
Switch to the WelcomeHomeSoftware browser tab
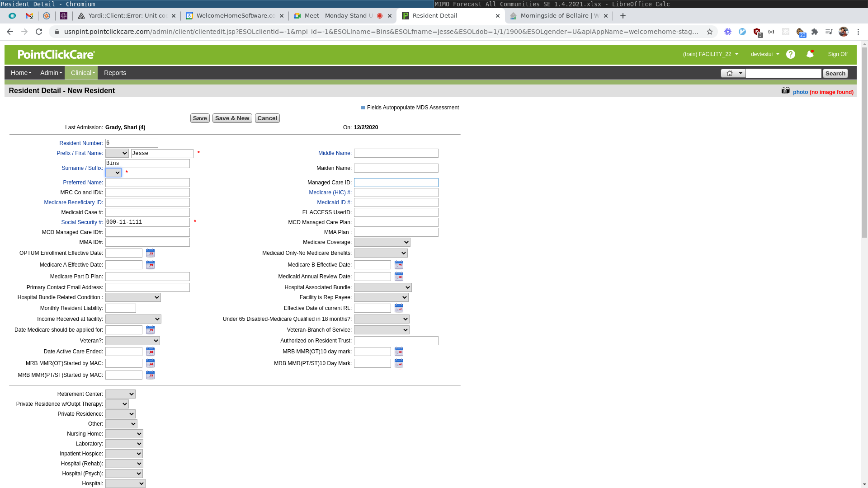click(235, 16)
